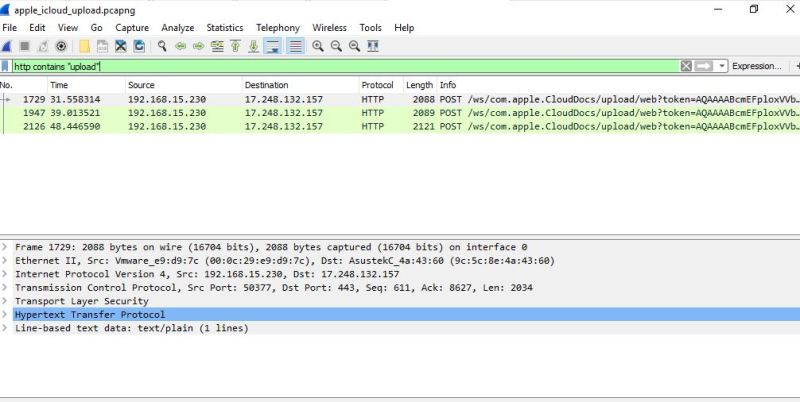Save the capture file icon
Screen dimensions: 800x402
pyautogui.click(x=103, y=46)
